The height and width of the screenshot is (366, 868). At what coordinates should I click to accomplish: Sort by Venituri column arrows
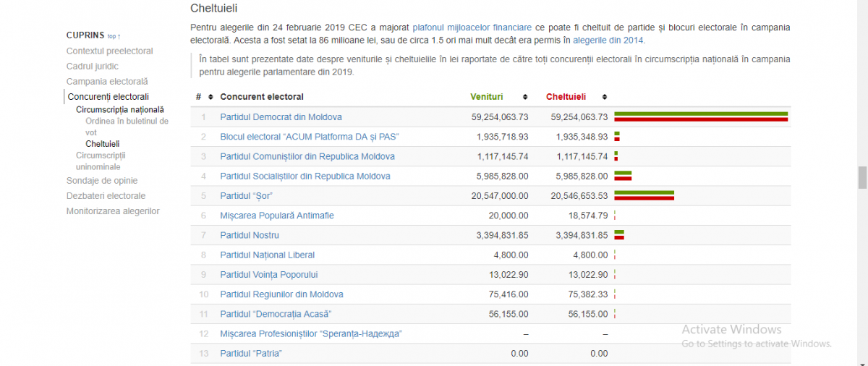coord(526,97)
